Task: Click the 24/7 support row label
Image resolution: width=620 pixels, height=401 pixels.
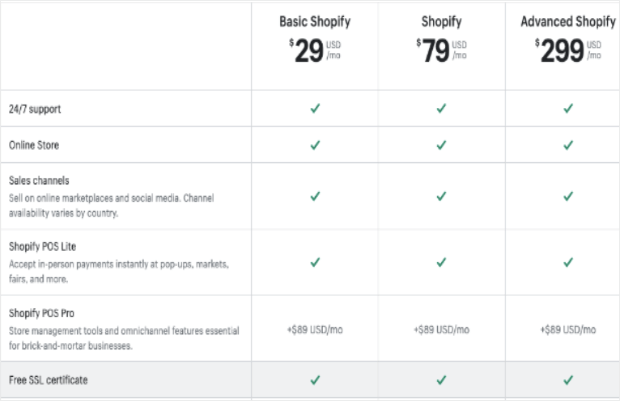Action: pyautogui.click(x=35, y=109)
